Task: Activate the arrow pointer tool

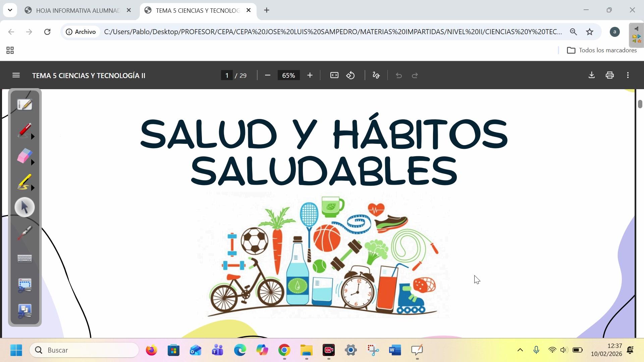Action: point(24,207)
